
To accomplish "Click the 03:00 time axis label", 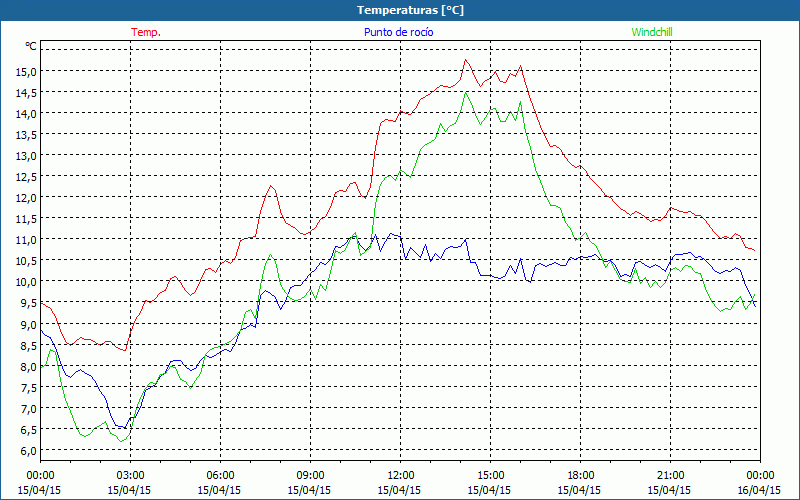I will 130,475.
